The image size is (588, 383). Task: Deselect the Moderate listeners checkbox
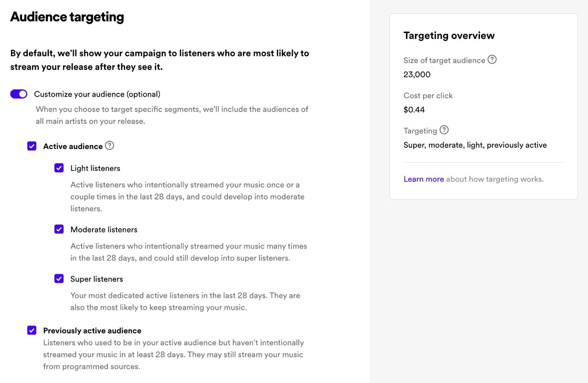pos(59,229)
